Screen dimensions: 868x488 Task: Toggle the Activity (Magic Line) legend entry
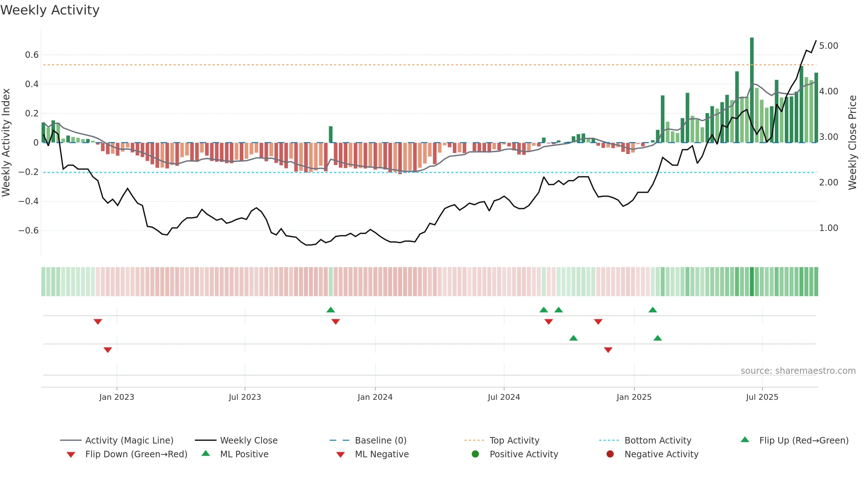pyautogui.click(x=117, y=440)
